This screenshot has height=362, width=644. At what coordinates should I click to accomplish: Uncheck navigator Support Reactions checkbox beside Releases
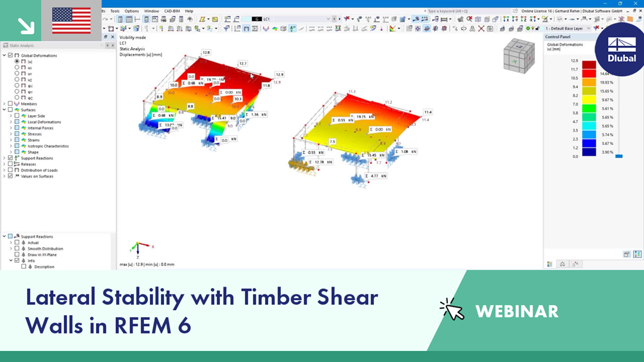[11, 158]
